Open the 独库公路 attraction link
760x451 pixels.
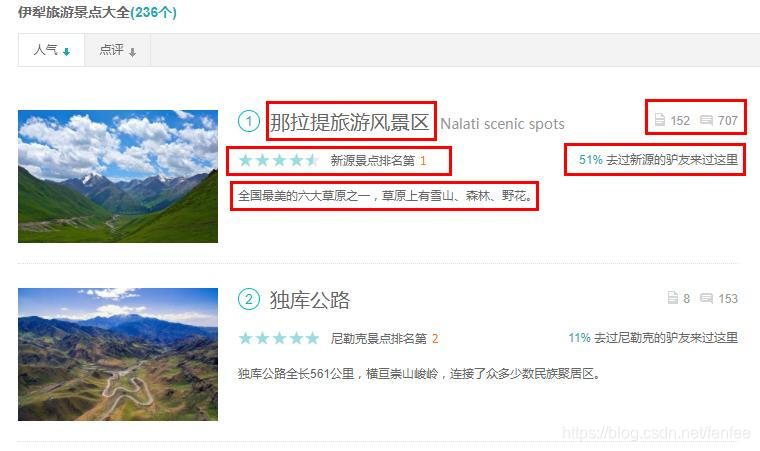(310, 300)
